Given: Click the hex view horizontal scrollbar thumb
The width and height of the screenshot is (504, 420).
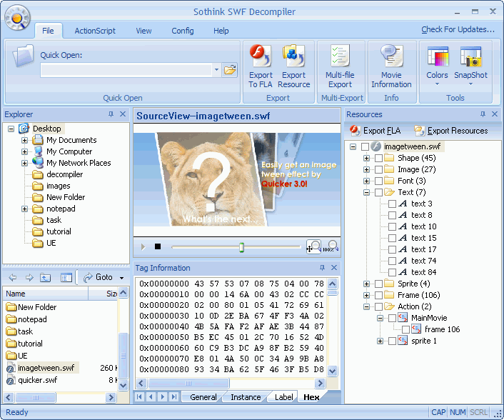Looking at the screenshot, I should (188, 384).
